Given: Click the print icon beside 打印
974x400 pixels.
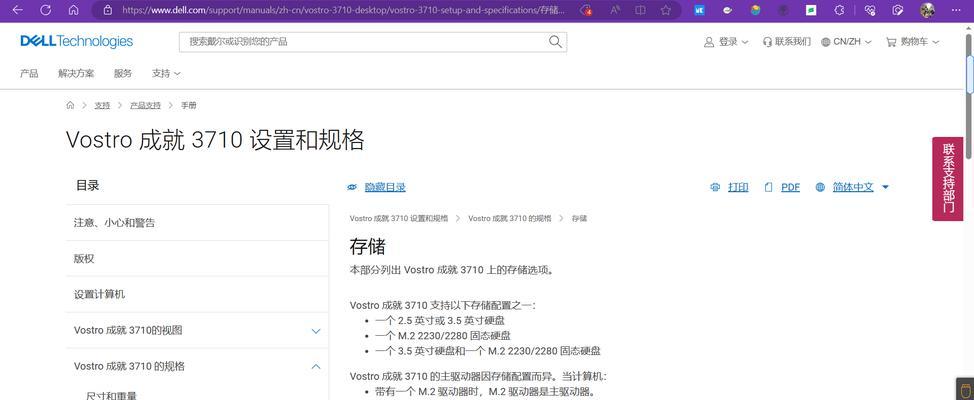Looking at the screenshot, I should [715, 187].
